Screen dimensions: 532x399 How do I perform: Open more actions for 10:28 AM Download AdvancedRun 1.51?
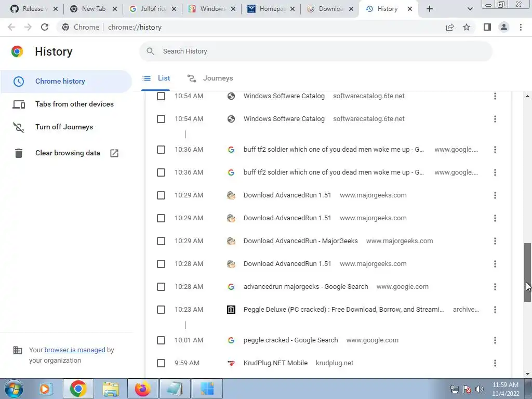[x=495, y=263]
